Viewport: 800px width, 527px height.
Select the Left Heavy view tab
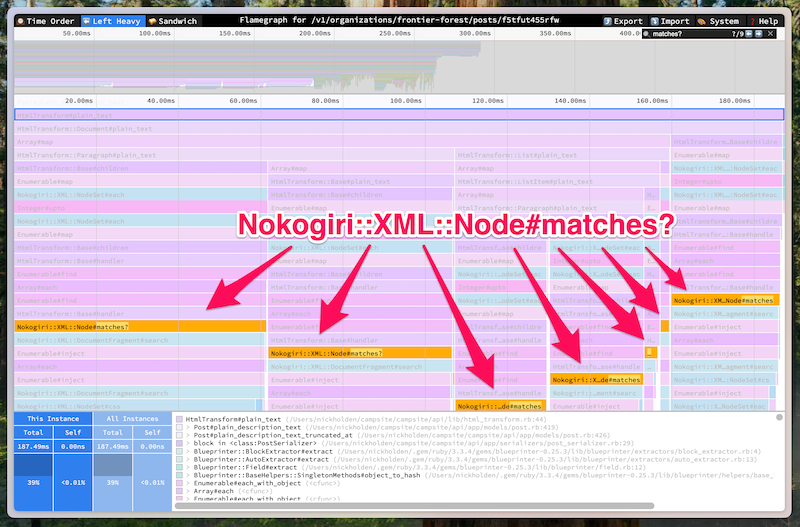point(112,21)
